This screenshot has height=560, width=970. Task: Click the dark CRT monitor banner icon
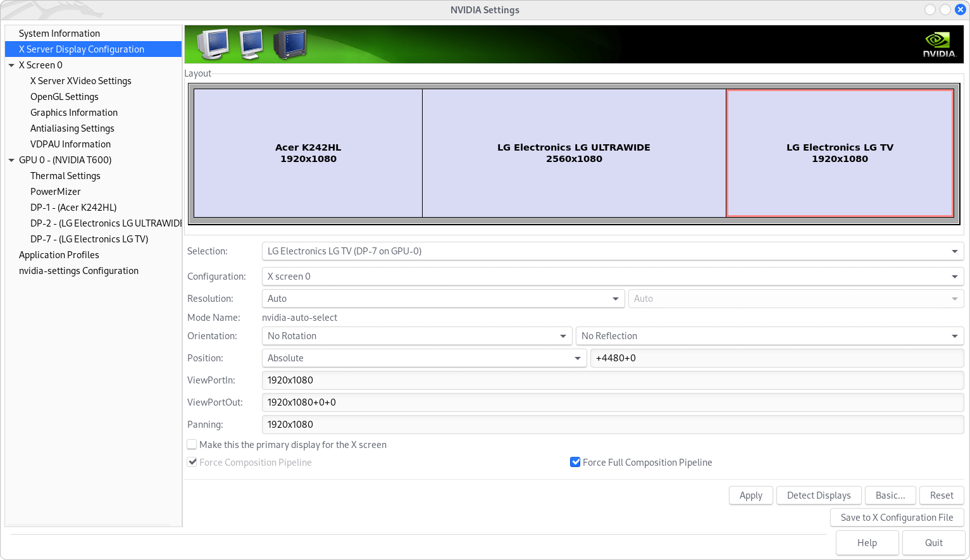tap(290, 44)
